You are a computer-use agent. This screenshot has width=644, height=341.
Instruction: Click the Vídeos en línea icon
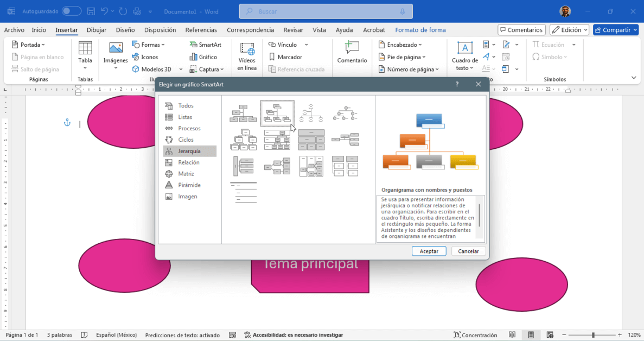(247, 50)
